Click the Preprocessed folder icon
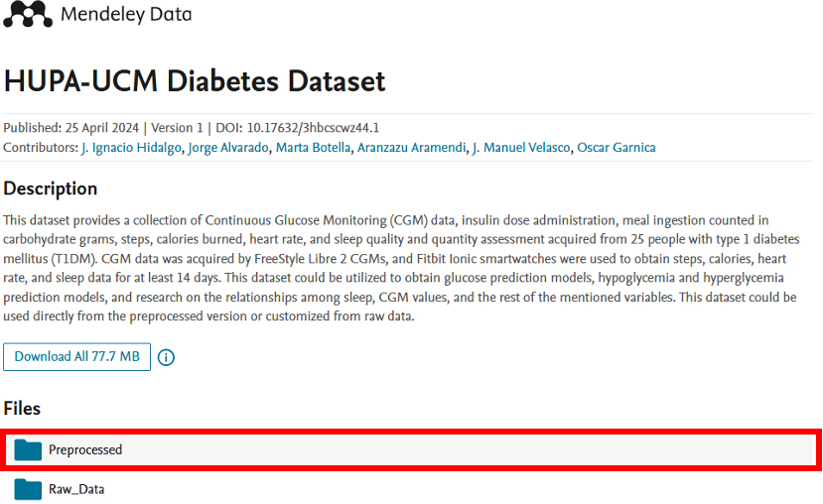This screenshot has width=823, height=504. [28, 449]
